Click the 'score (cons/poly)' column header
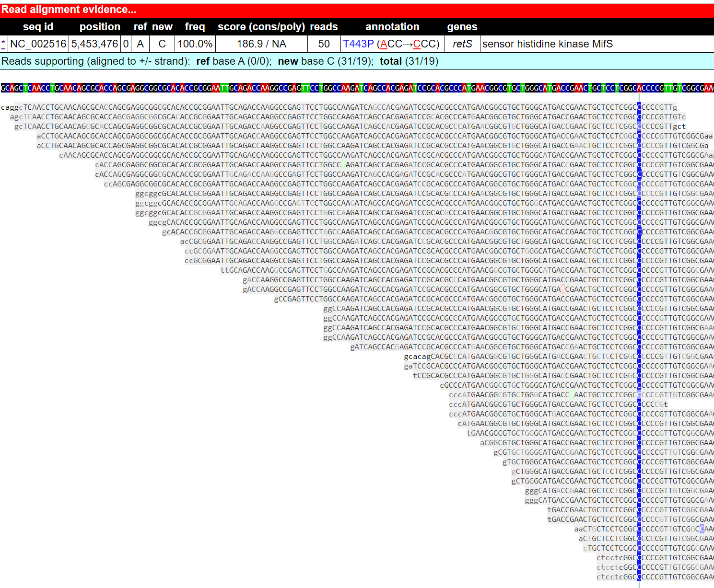Viewport: 714px width, 588px height. point(261,27)
